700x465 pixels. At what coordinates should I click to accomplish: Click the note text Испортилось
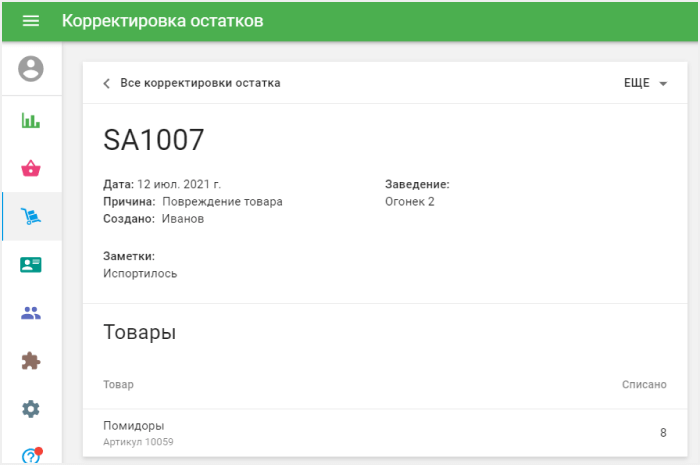click(x=140, y=274)
